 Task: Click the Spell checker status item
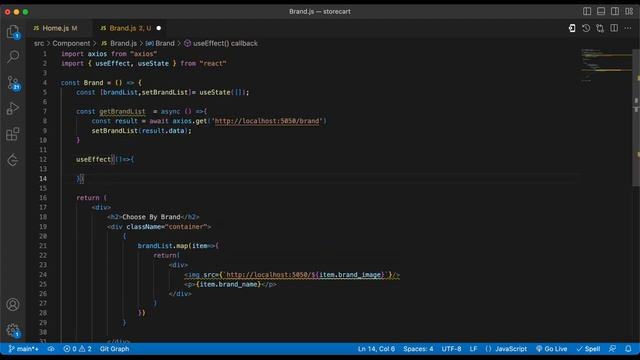click(588, 349)
